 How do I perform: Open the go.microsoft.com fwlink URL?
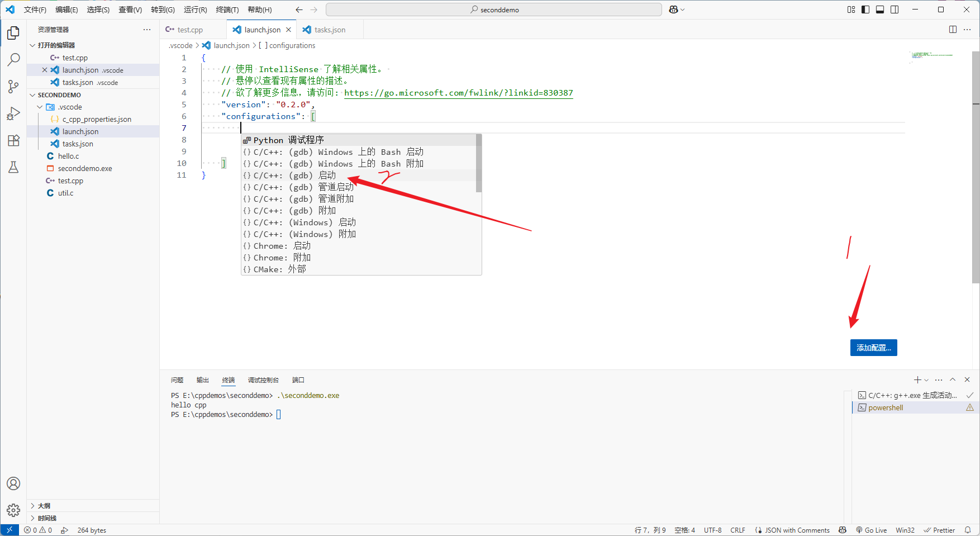[x=458, y=93]
